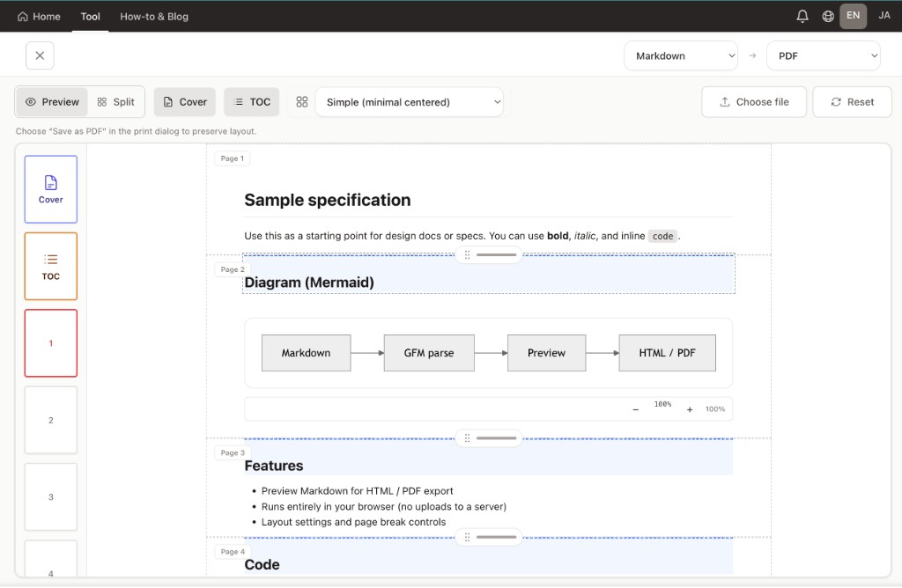Click the Page 4 label
The image size is (902, 588).
click(233, 551)
